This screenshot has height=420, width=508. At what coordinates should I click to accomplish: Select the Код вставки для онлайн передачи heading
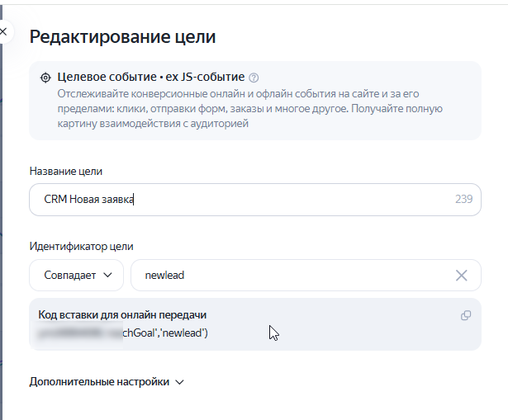coord(122,315)
